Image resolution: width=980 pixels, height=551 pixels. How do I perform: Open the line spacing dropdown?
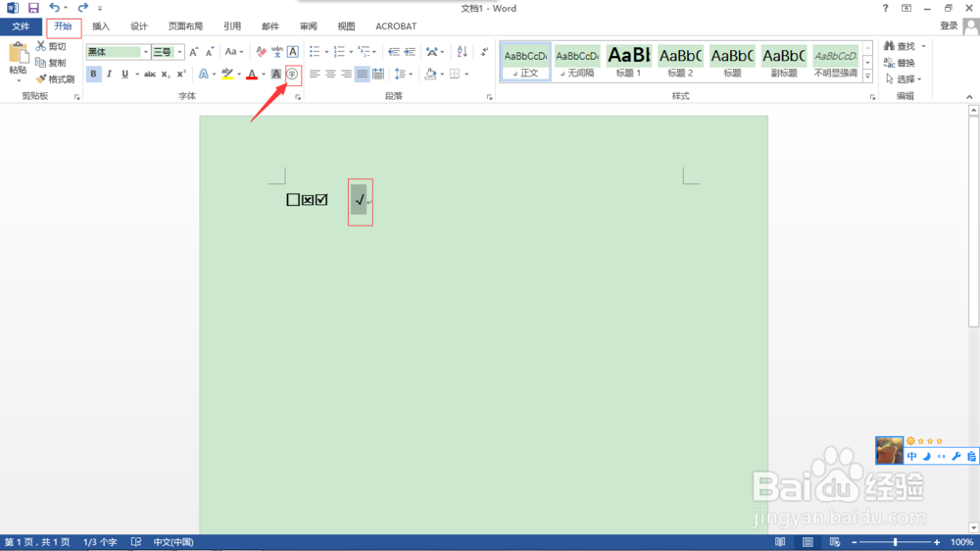(x=404, y=74)
